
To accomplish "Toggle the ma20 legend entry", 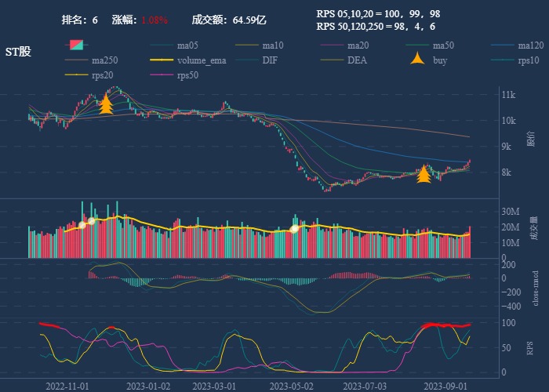I will (x=357, y=45).
